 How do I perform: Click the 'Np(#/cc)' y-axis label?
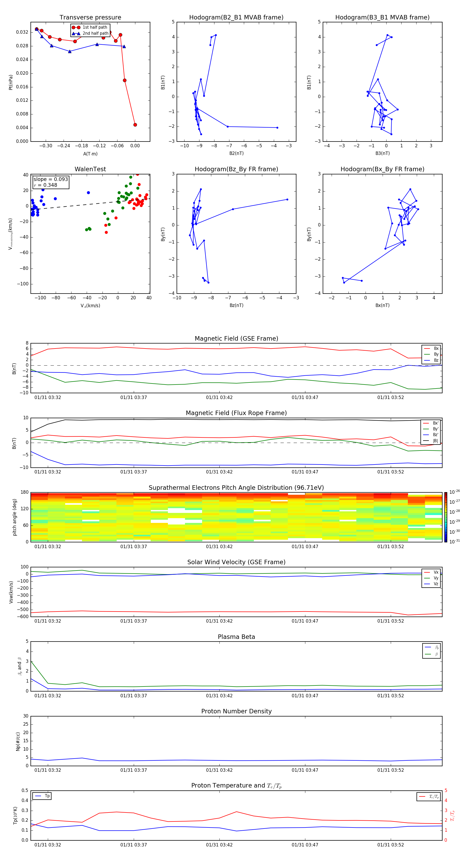click(x=18, y=741)
